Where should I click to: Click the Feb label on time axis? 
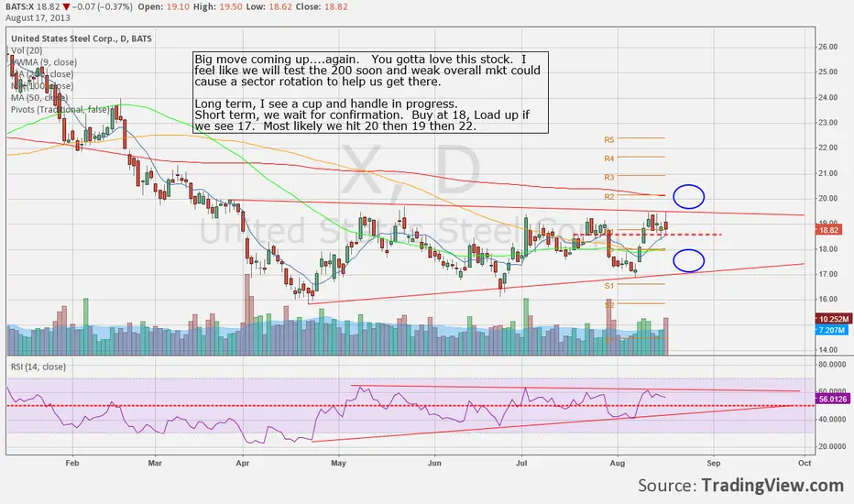[x=71, y=463]
